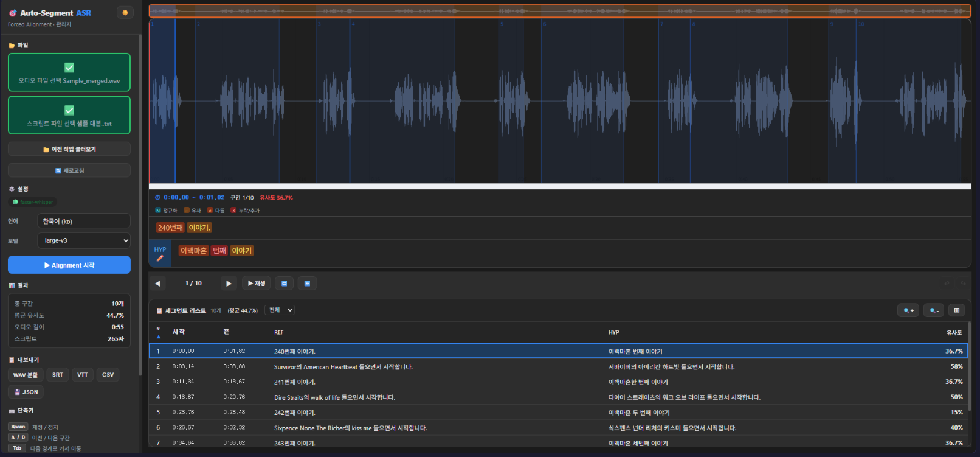Viewport: 980px width, 457px height.
Task: Toggle the theme button in the app header
Action: click(125, 13)
